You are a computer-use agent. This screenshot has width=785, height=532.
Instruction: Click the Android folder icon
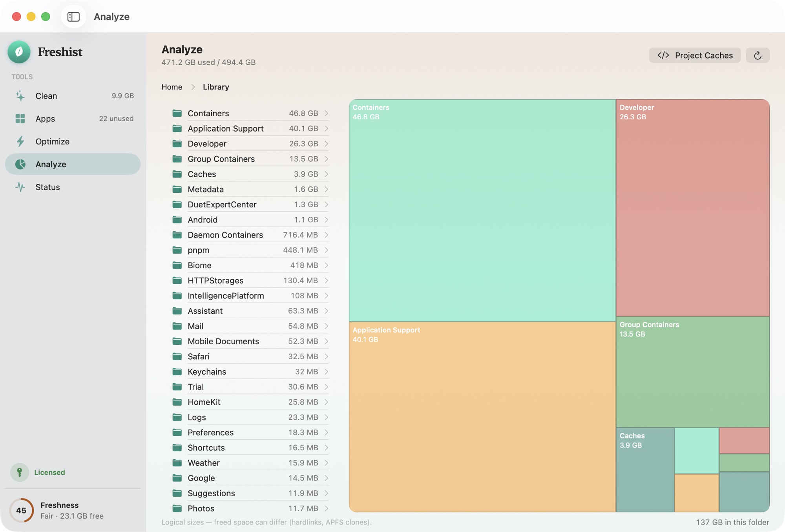click(177, 219)
